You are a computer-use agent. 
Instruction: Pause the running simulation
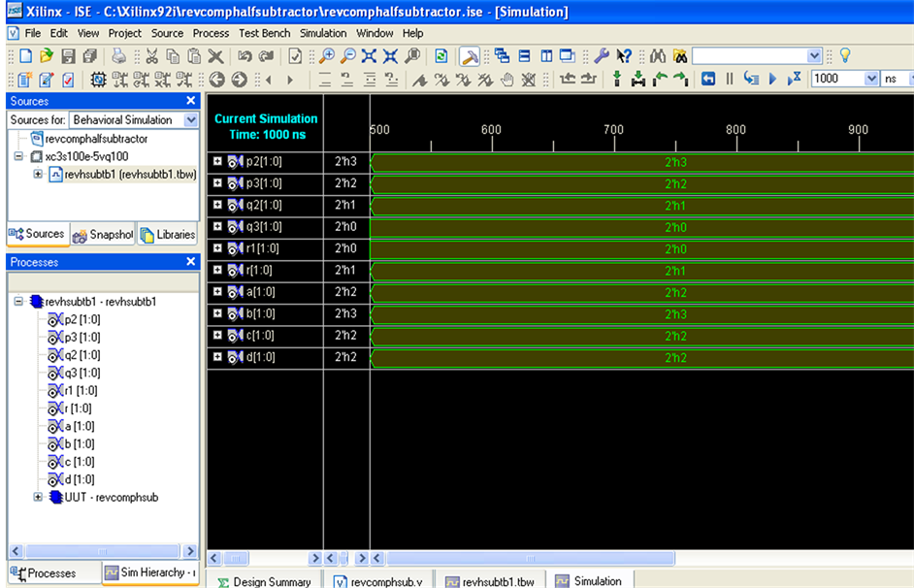click(x=730, y=79)
